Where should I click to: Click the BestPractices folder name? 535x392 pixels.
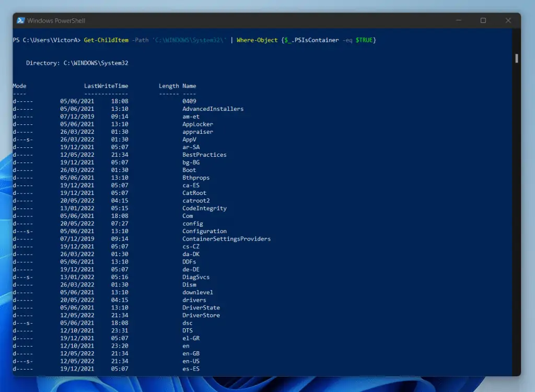204,155
